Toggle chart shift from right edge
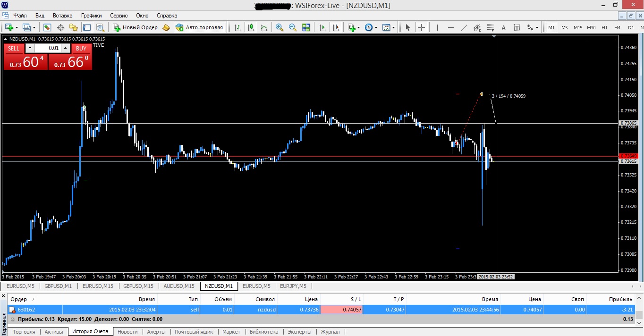This screenshot has width=644, height=336. [336, 27]
